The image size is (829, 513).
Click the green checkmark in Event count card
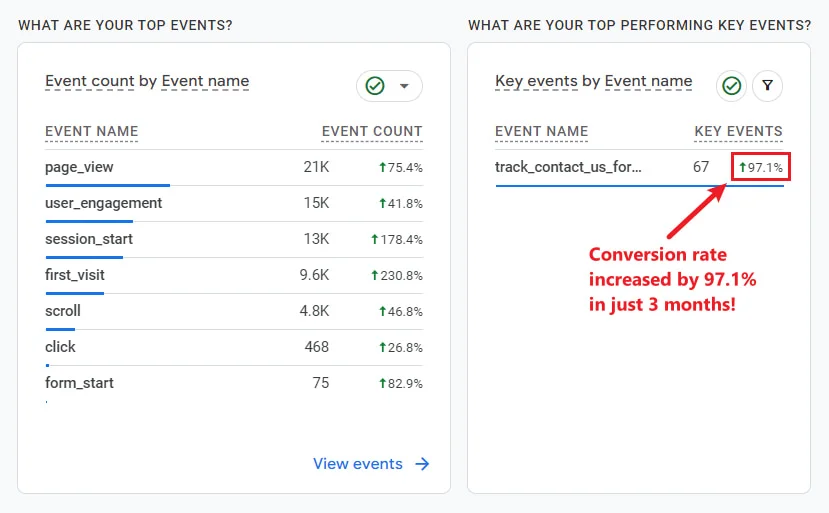375,86
